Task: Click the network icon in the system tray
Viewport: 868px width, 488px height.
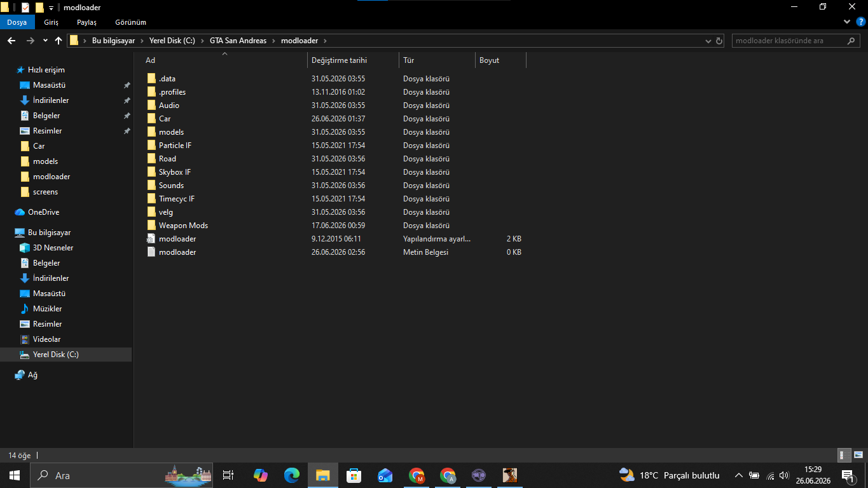Action: [770, 475]
